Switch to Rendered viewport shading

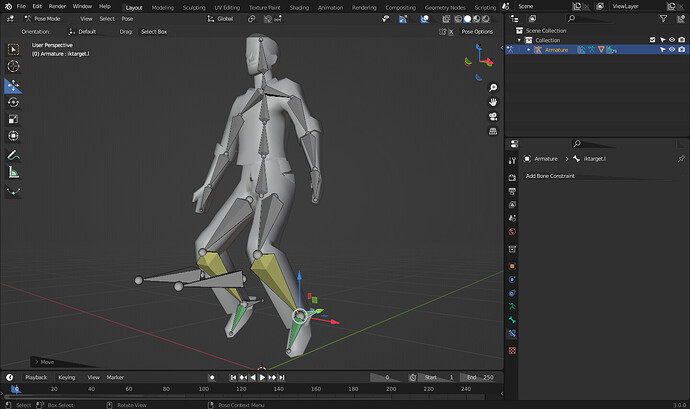(486, 19)
